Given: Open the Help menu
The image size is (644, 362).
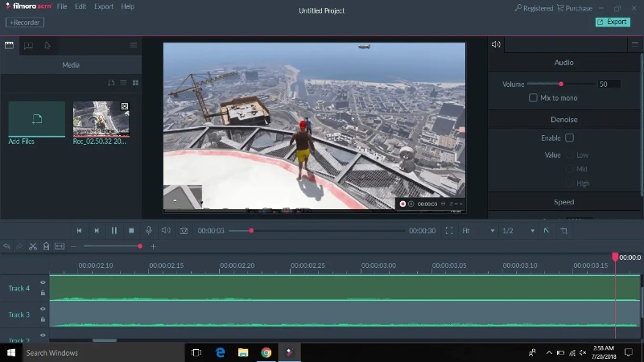Looking at the screenshot, I should (128, 6).
